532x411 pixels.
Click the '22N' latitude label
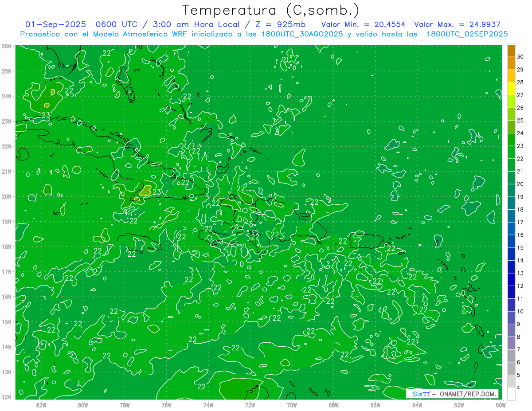point(7,146)
